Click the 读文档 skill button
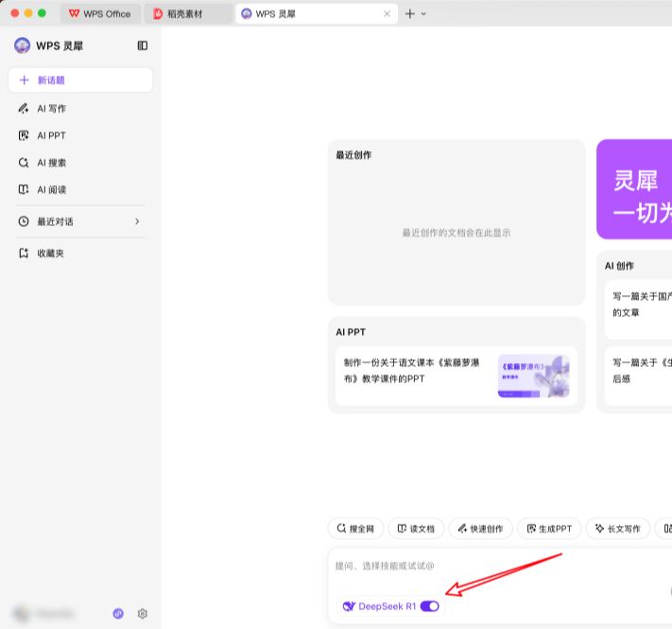 coord(416,529)
